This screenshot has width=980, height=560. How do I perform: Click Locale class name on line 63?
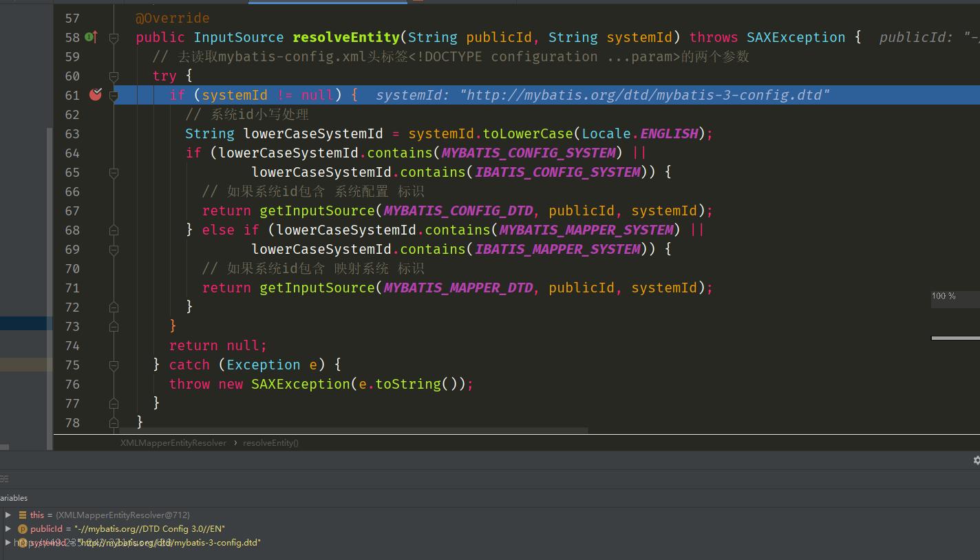(x=607, y=133)
